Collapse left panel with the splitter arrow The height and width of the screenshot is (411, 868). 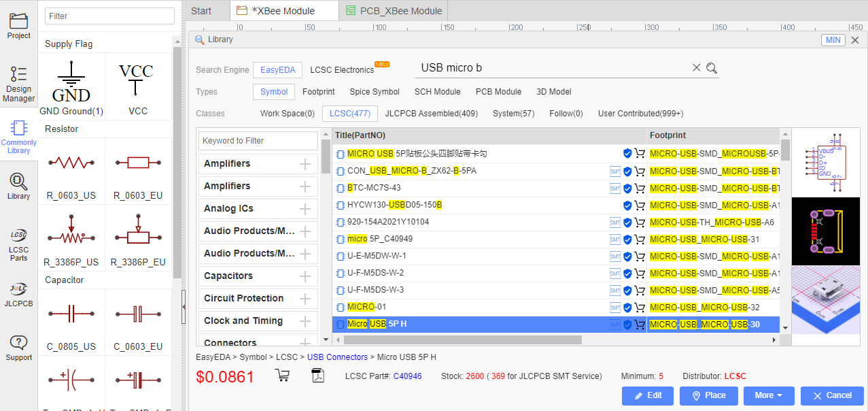click(184, 308)
